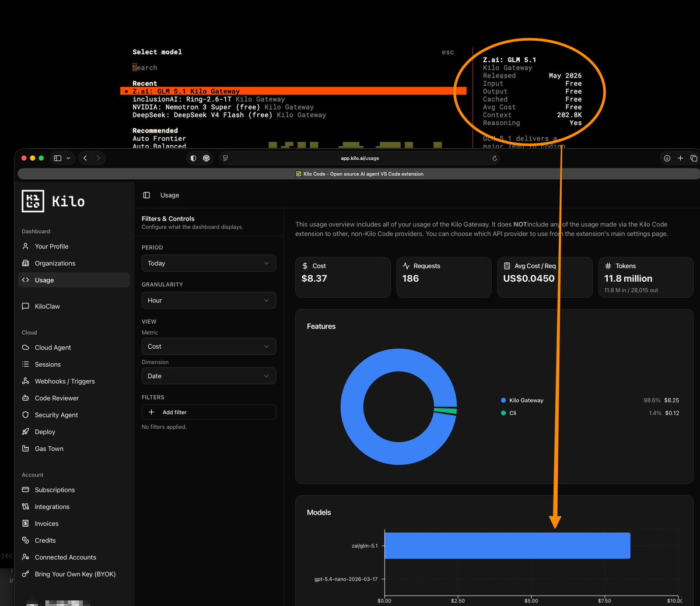Click the Security Agent shield icon

[x=26, y=415]
